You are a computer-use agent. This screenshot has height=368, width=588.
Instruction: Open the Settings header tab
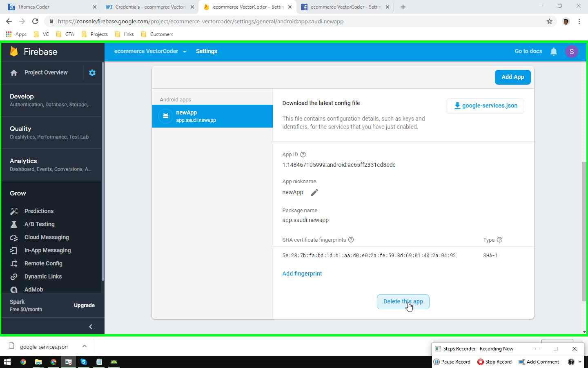(207, 52)
